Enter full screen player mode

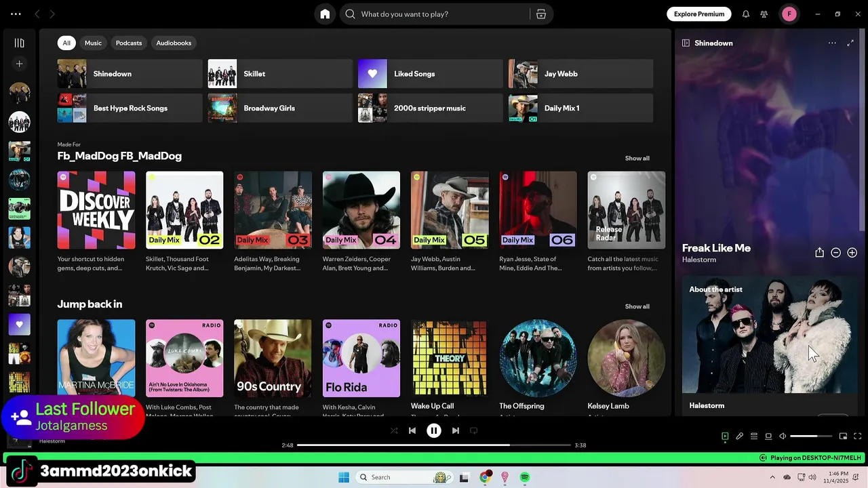tap(857, 436)
